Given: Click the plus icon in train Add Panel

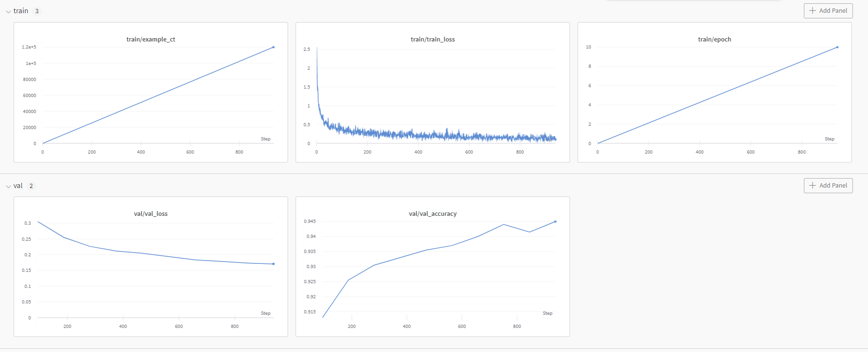Looking at the screenshot, I should pyautogui.click(x=812, y=10).
